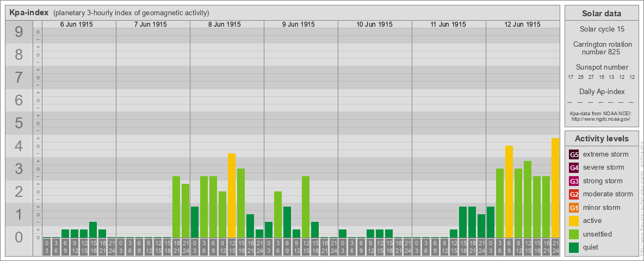The height and width of the screenshot is (261, 644).
Task: Click the Kp scale number 8
Action: [x=19, y=54]
